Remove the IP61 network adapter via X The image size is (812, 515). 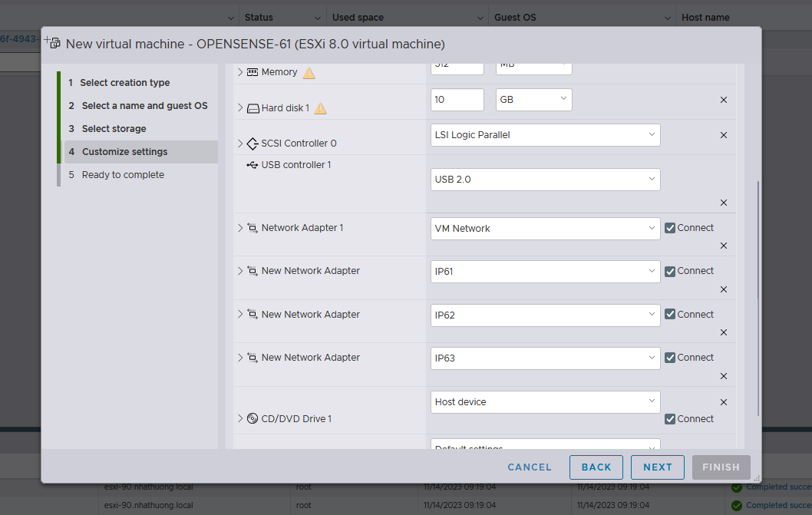pyautogui.click(x=723, y=289)
